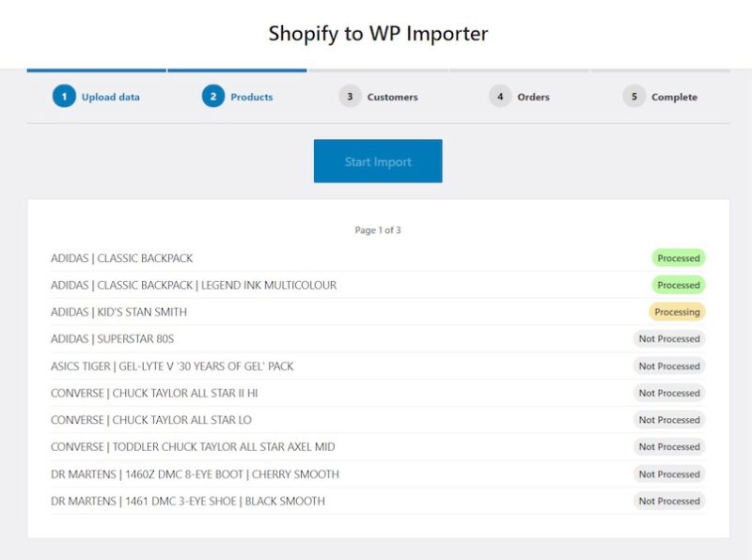This screenshot has width=752, height=560.
Task: Click the Shopify to WP Importer title
Action: pyautogui.click(x=377, y=34)
